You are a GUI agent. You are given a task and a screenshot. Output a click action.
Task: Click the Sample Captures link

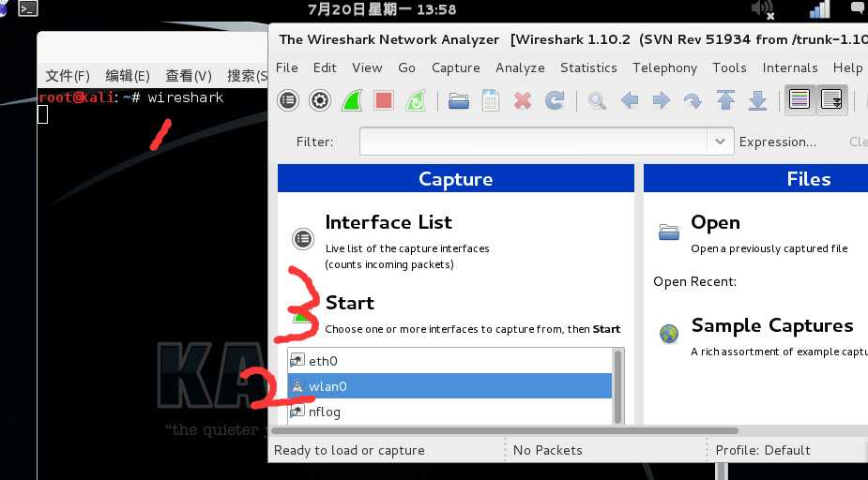[x=772, y=325]
